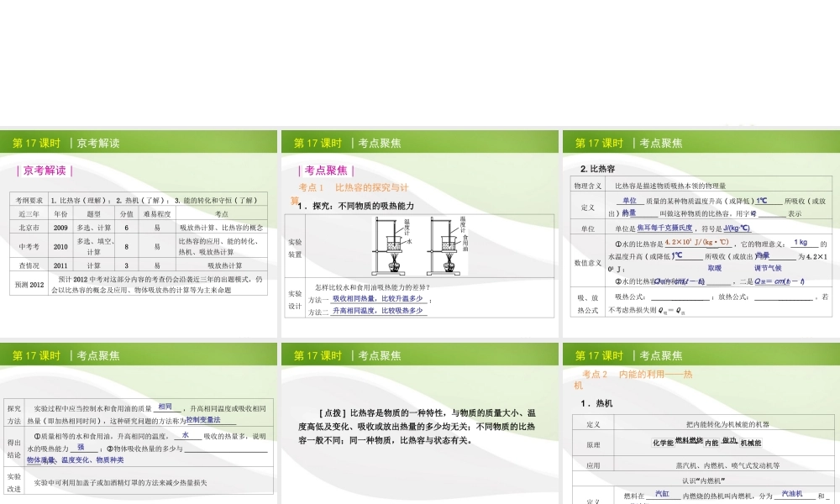Click the water beaker apparatus diagram
The image size is (840, 504).
point(392,246)
